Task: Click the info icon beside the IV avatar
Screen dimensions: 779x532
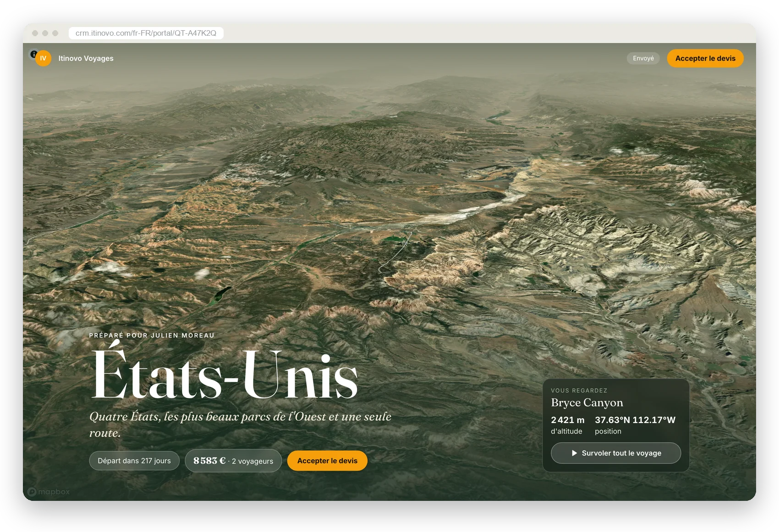Action: 33,54
